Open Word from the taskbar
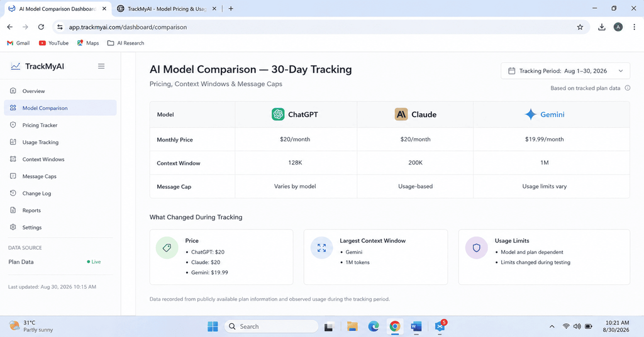Viewport: 644px width, 337px height. pos(416,326)
